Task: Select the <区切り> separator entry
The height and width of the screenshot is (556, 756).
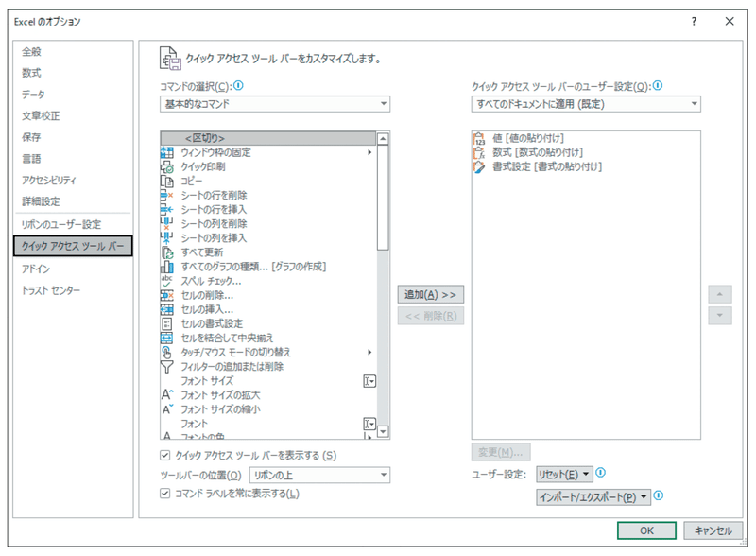Action: [x=268, y=138]
